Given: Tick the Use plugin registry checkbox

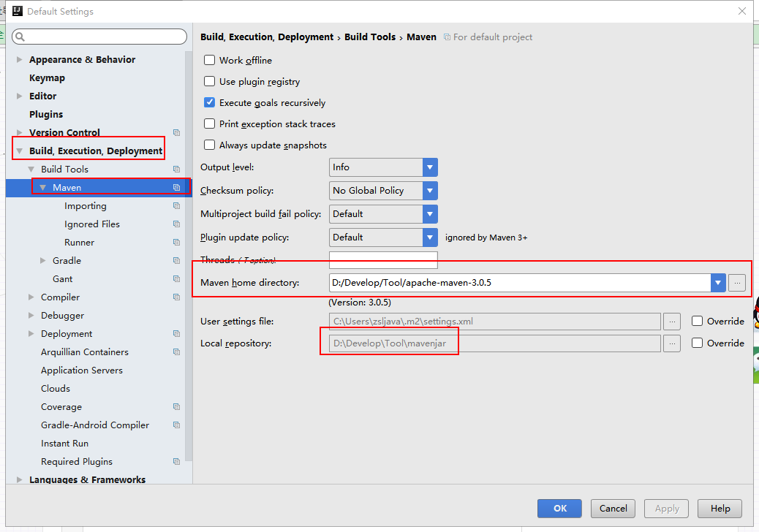Looking at the screenshot, I should click(210, 81).
